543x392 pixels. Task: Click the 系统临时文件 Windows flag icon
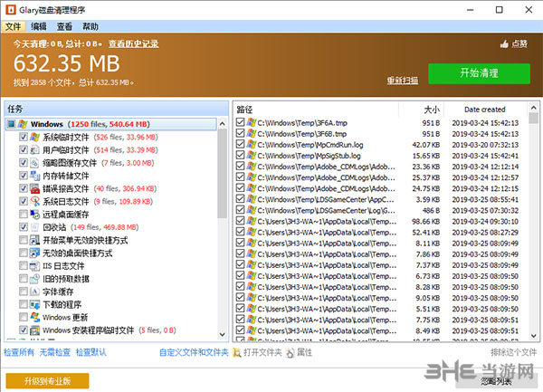tap(34, 137)
